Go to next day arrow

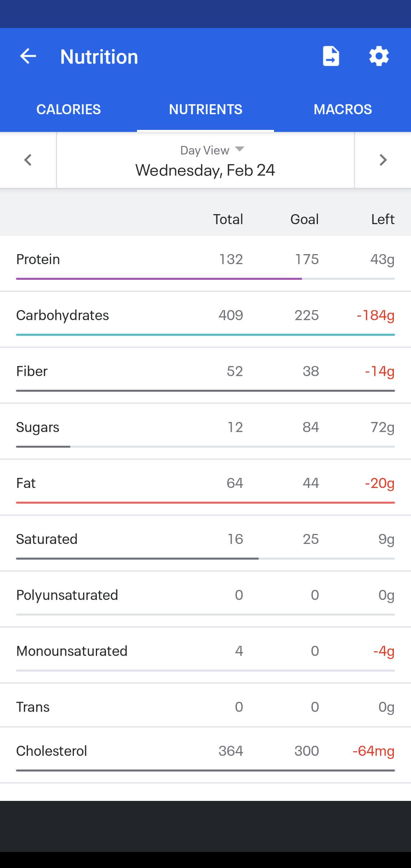(383, 160)
